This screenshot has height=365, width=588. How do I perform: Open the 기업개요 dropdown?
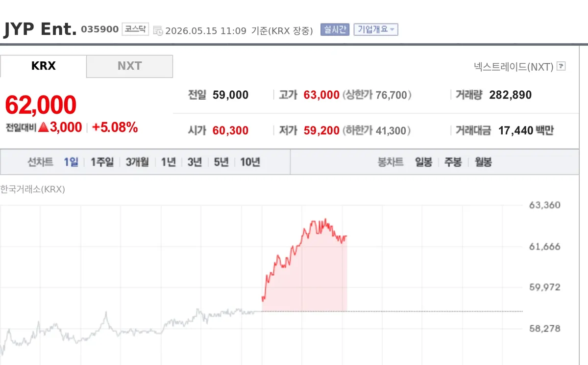[376, 29]
